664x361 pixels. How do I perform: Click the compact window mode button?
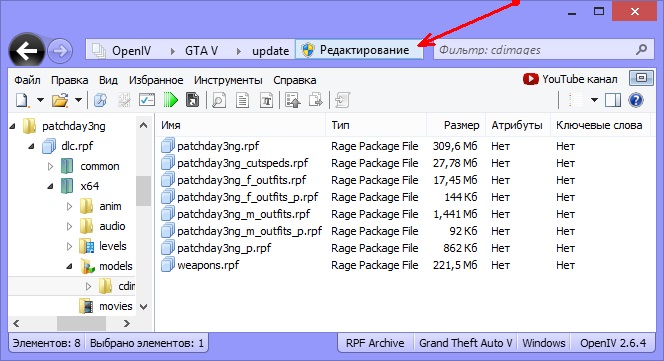[x=642, y=78]
